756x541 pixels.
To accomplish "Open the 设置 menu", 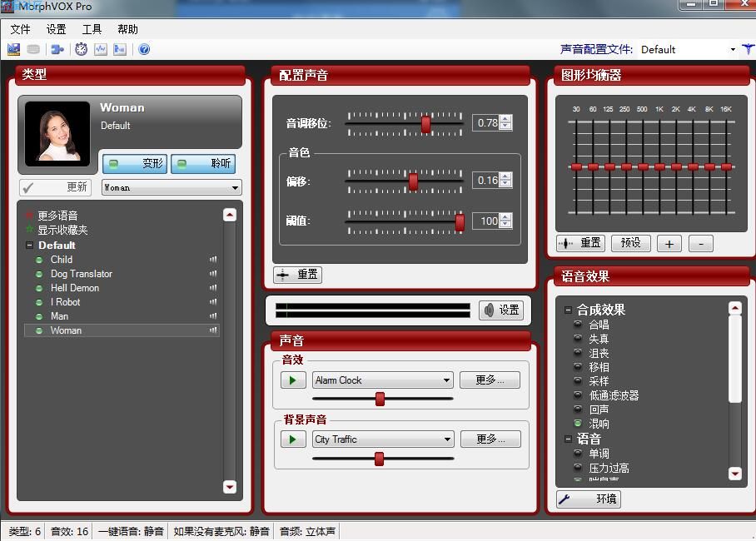I will [x=56, y=29].
